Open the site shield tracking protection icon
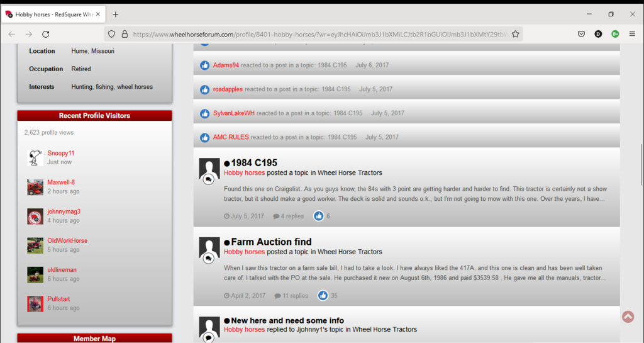 pos(111,34)
